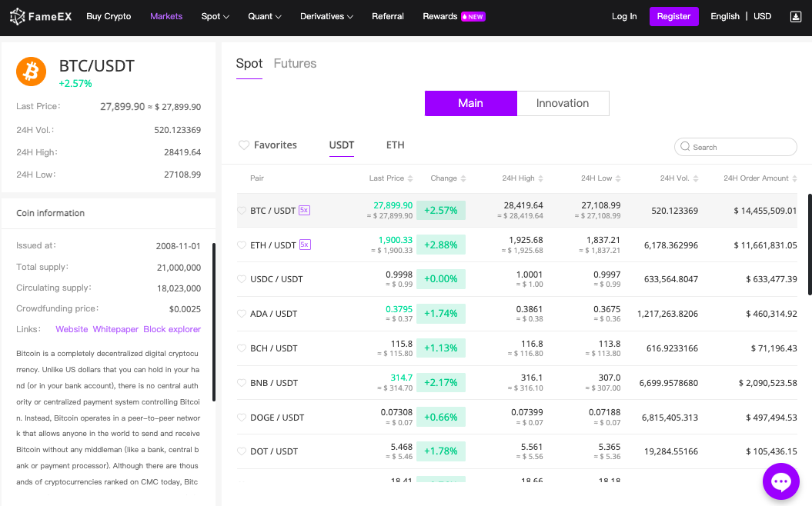This screenshot has height=506, width=812.
Task: Click the Bitcoin coin logo
Action: point(32,72)
